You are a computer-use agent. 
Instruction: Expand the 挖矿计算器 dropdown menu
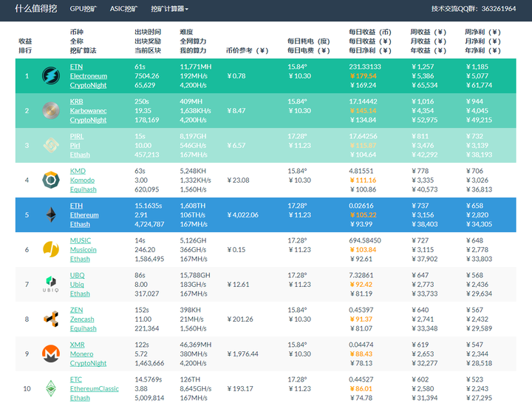click(169, 9)
